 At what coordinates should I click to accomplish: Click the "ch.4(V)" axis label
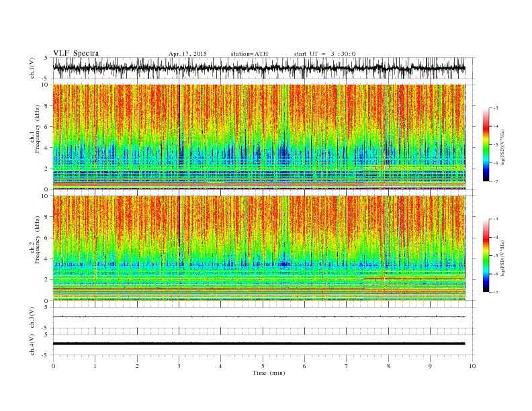[32, 345]
